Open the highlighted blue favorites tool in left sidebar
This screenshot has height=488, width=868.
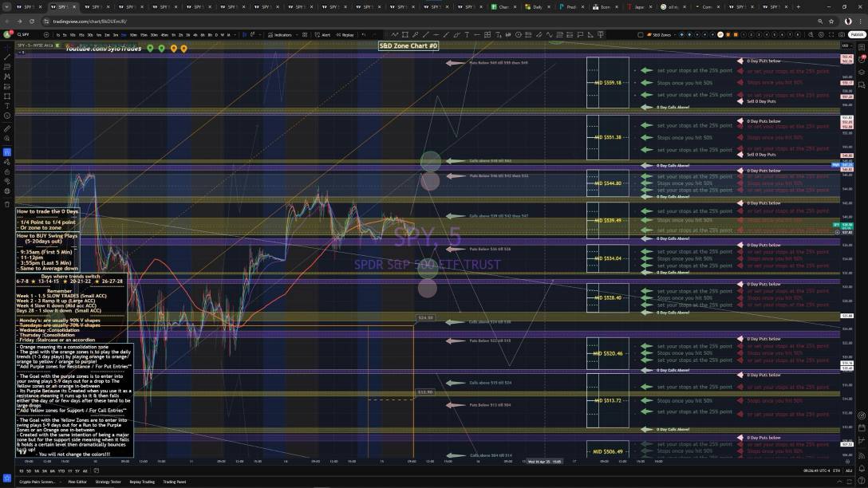pyautogui.click(x=6, y=152)
